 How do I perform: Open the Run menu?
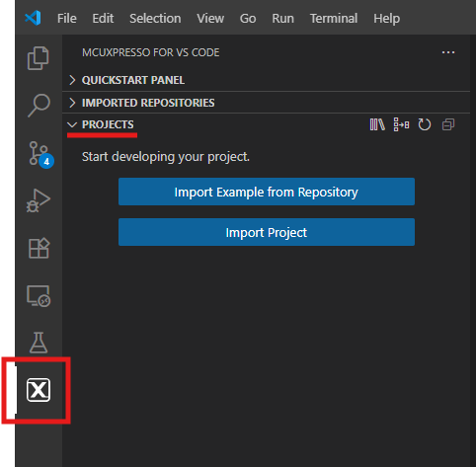[x=282, y=18]
